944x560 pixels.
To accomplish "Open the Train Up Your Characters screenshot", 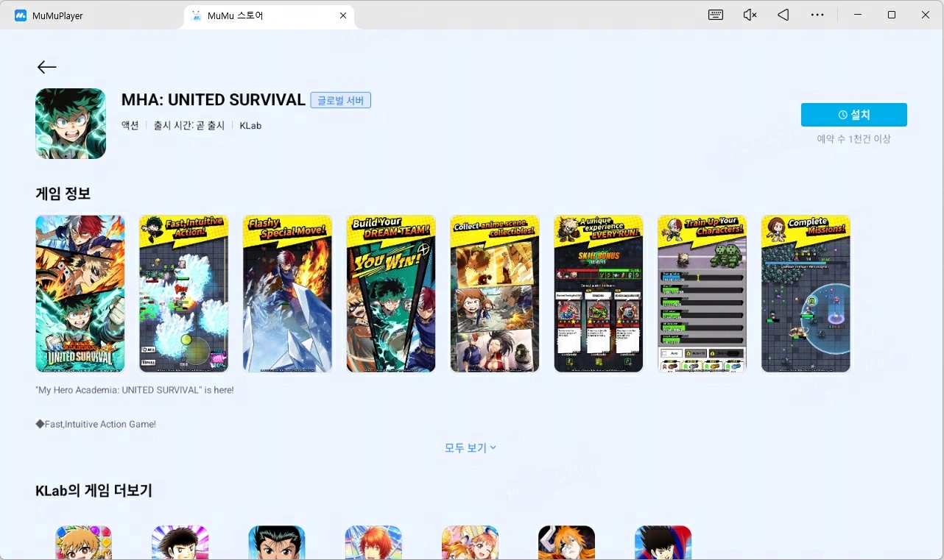I will [702, 294].
